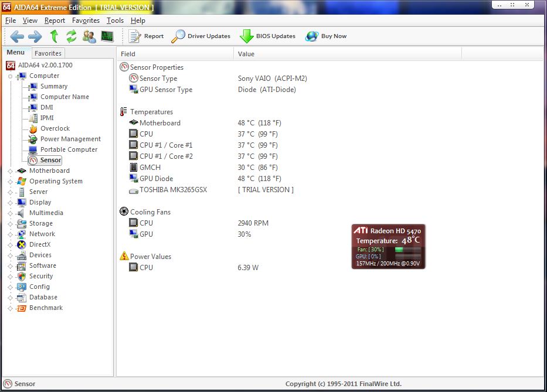
Task: Click the Security shield icon
Action: (x=22, y=277)
